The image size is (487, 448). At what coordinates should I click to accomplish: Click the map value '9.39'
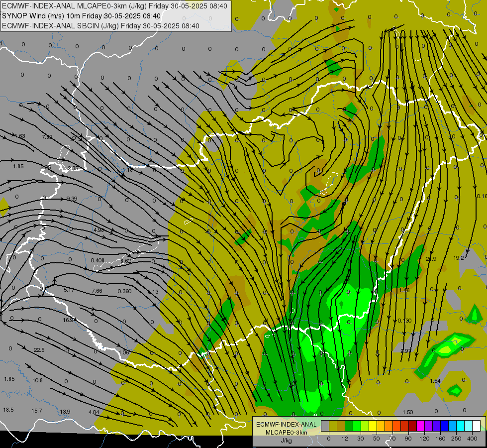pyautogui.click(x=72, y=199)
